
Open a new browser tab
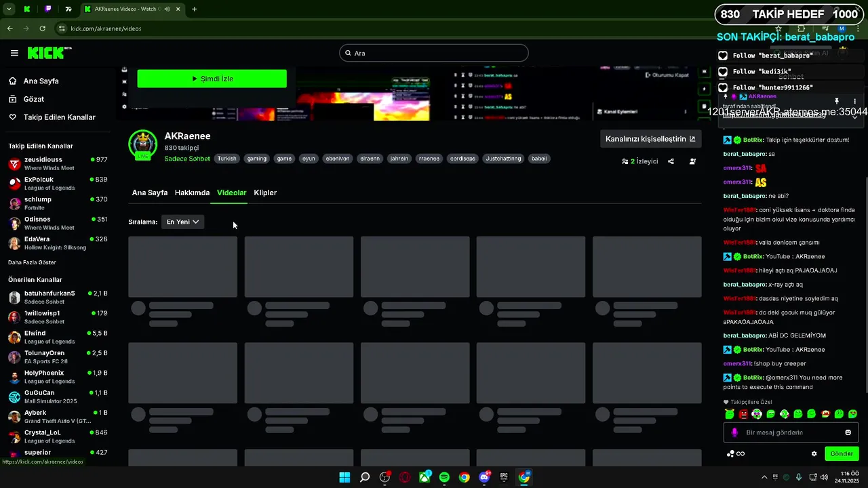(x=194, y=9)
